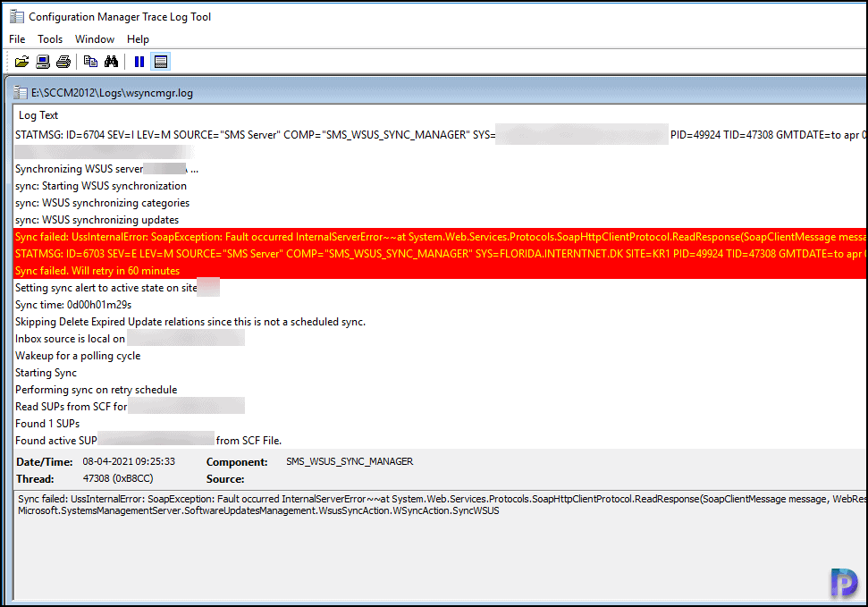Click the Configuration Manager Trace Log Tool title icon

17,17
